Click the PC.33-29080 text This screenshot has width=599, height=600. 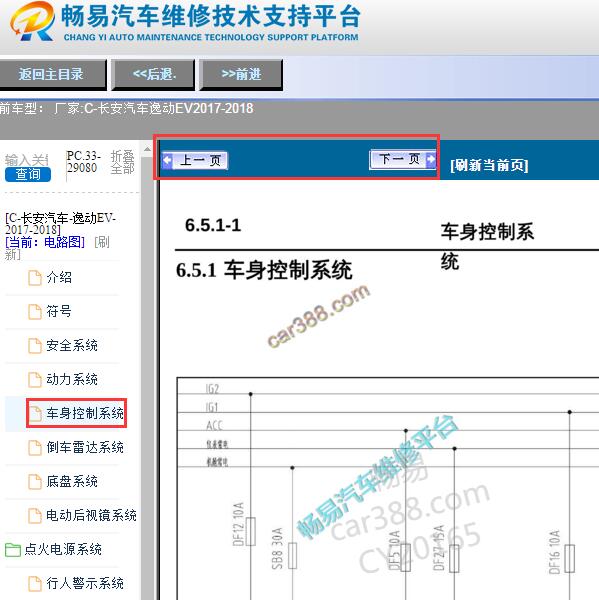click(x=83, y=162)
